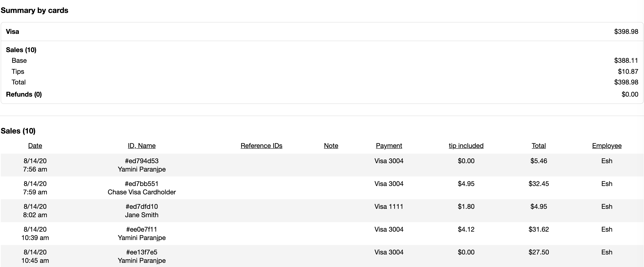The width and height of the screenshot is (644, 267).
Task: Sort by ID, Name column header
Action: coord(142,145)
